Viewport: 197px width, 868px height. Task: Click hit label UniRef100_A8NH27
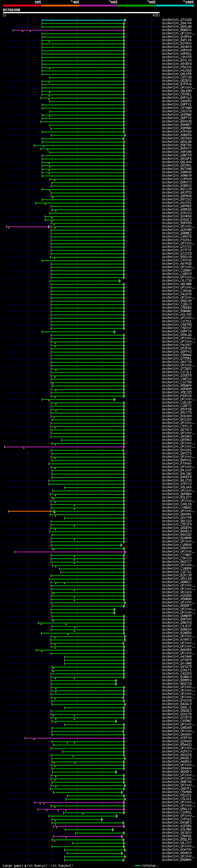pyautogui.click(x=177, y=582)
